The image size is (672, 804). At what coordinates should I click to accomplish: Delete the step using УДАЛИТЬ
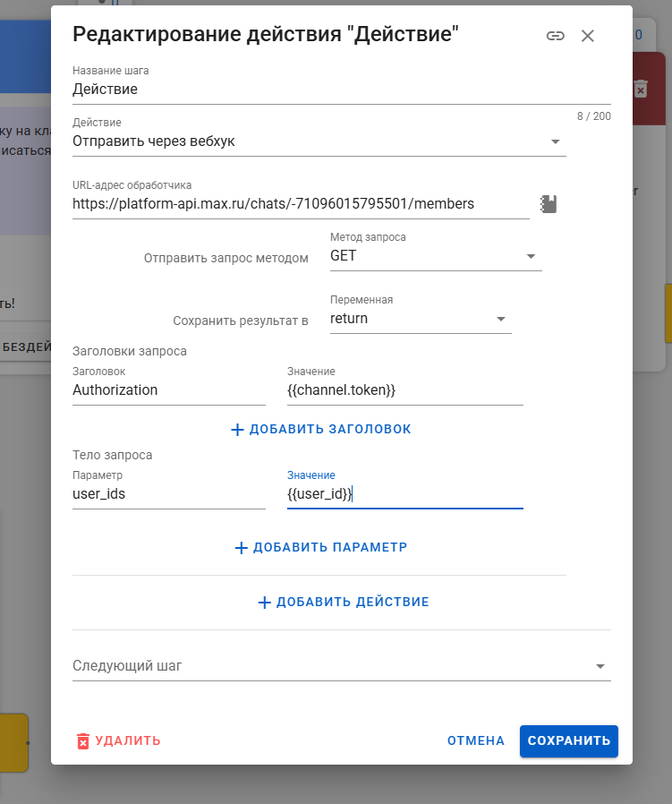[x=118, y=740]
